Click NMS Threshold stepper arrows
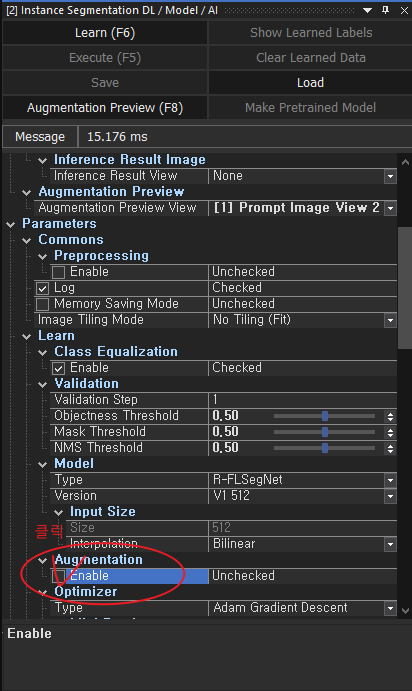This screenshot has height=691, width=412. point(390,448)
